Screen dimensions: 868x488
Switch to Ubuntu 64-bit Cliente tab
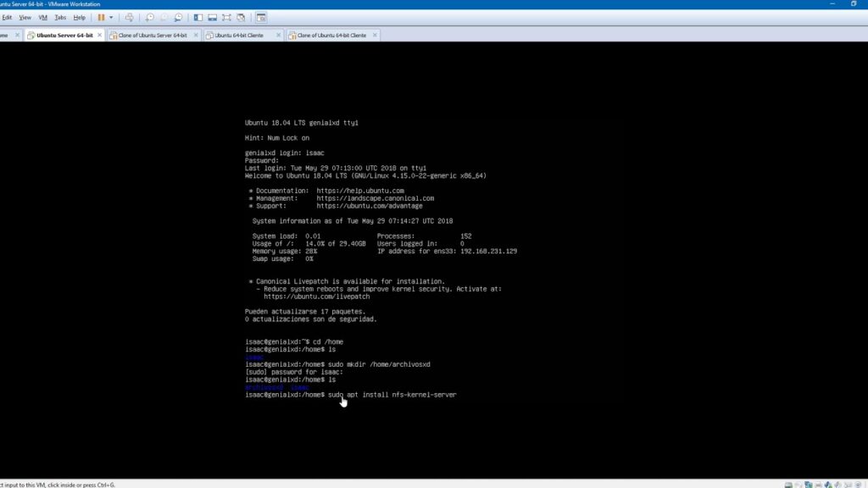pyautogui.click(x=238, y=36)
